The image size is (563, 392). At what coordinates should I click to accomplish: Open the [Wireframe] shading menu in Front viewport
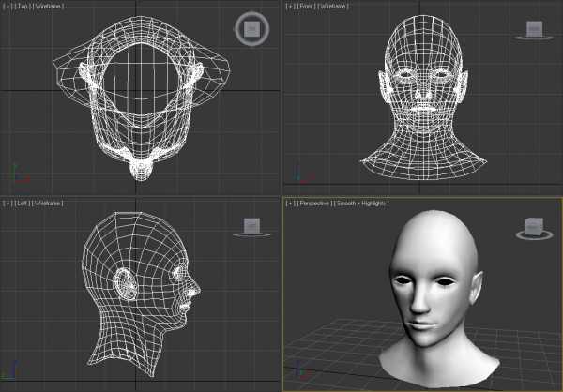click(333, 7)
